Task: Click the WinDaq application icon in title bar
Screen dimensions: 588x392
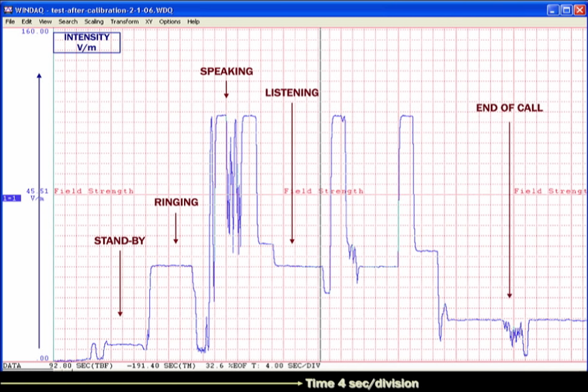Action: click(8, 10)
